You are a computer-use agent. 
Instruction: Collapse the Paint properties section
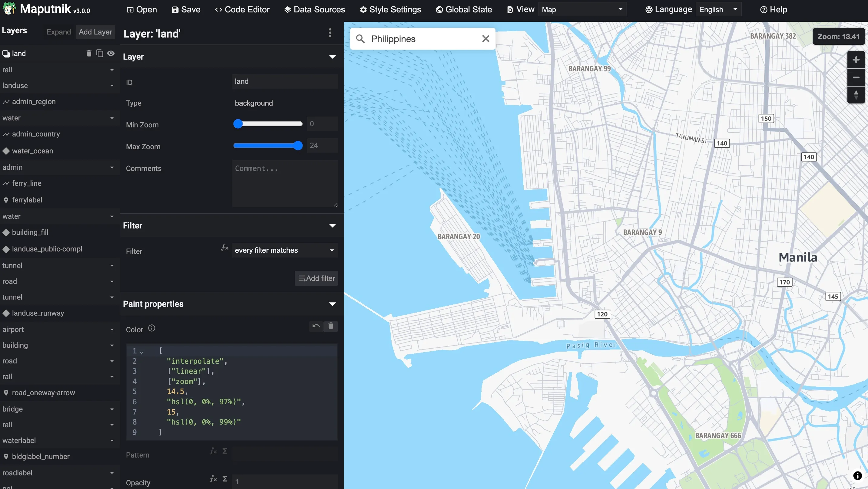pyautogui.click(x=332, y=304)
